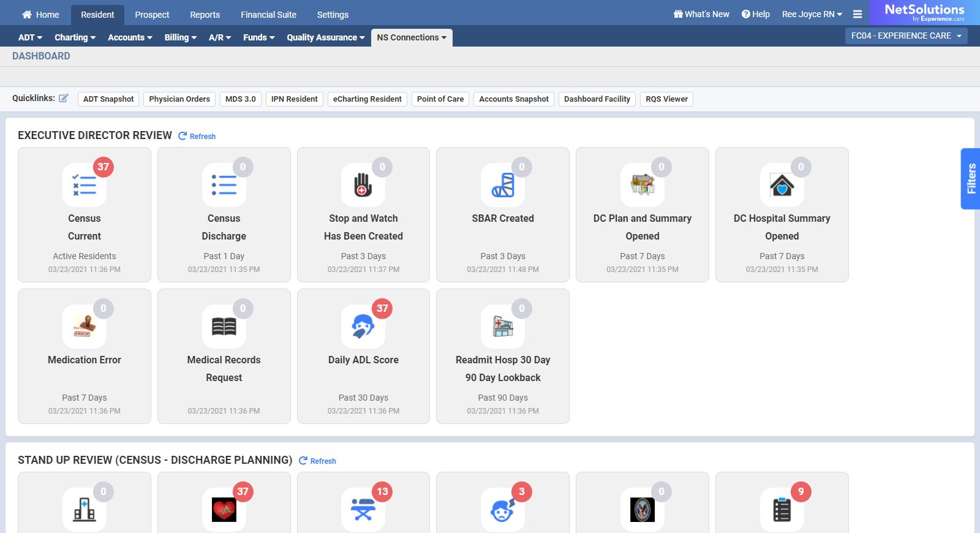Click the 37 badge on Daily ADL Score
Screen dimensions: 980x533
pos(382,308)
